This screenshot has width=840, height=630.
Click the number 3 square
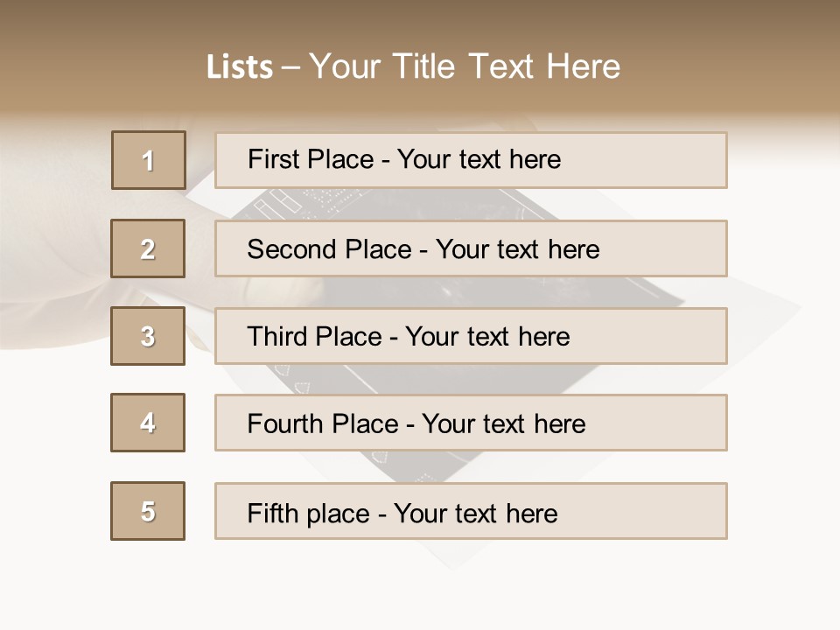coord(148,336)
